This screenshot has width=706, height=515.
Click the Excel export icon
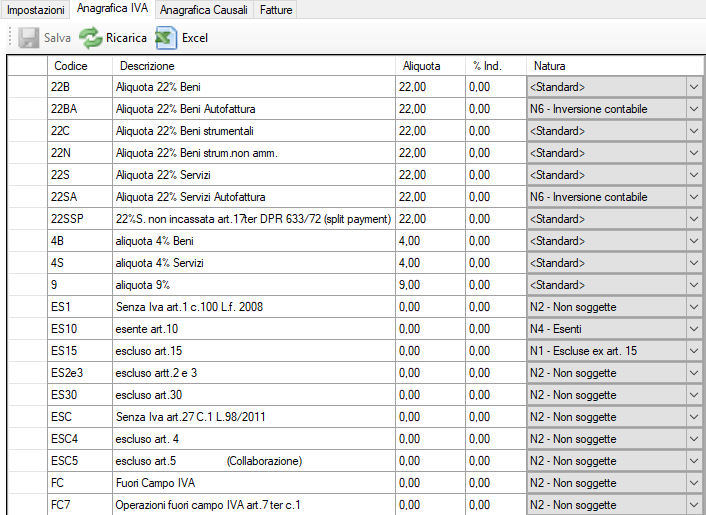coord(166,38)
